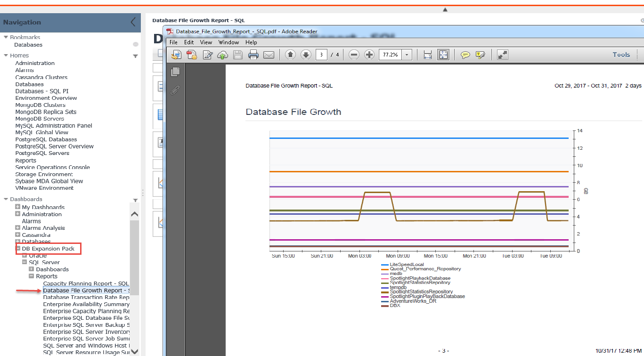This screenshot has width=644, height=356.
Task: Show page thumbnails panel
Action: 175,72
